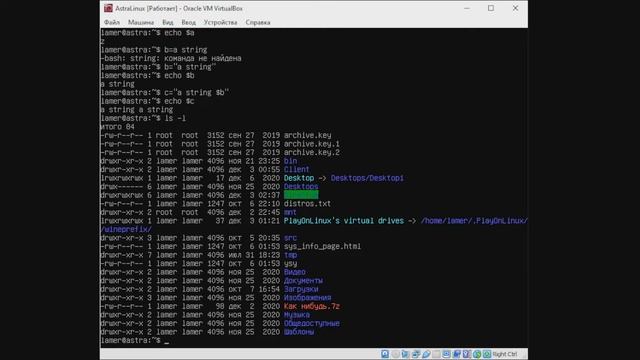Click the hard disk activity status icon
640x360 pixels.
coord(385,354)
